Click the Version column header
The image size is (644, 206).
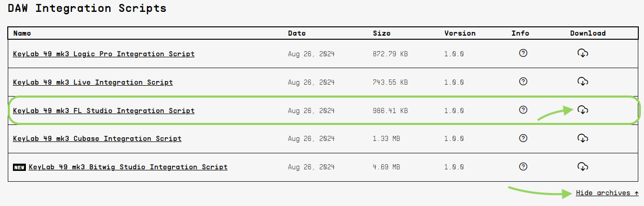tap(460, 33)
